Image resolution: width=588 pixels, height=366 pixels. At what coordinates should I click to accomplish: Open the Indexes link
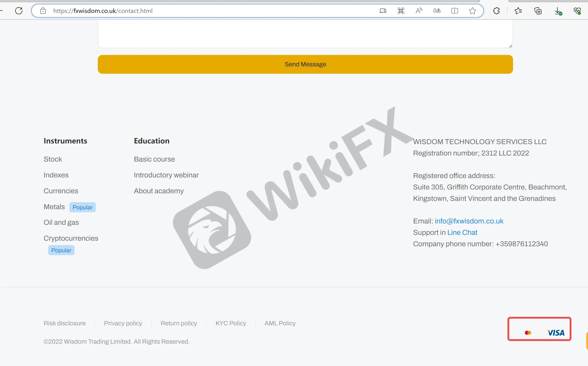(56, 175)
